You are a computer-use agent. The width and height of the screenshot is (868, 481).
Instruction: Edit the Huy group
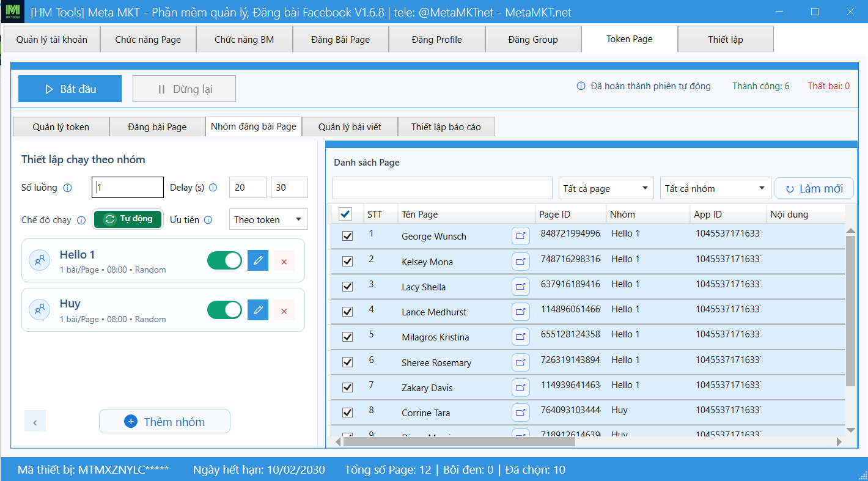point(258,310)
